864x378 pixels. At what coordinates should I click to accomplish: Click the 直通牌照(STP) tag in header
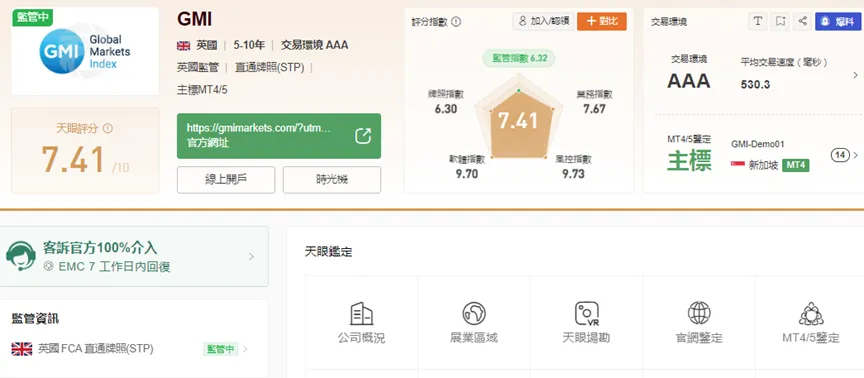click(270, 67)
